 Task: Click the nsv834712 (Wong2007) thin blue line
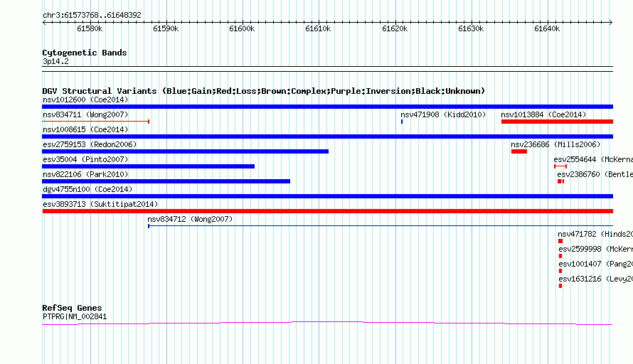(381, 226)
